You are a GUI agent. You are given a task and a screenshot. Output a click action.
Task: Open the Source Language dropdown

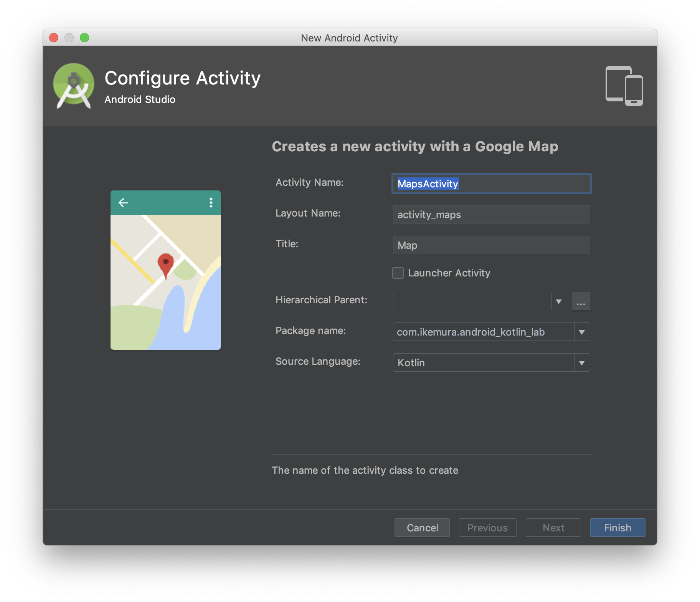pos(581,362)
